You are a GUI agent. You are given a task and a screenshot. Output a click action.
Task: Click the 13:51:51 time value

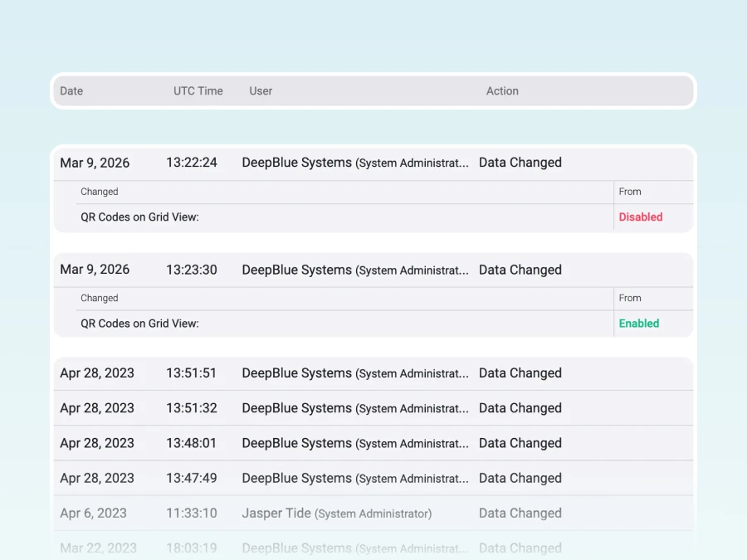(x=192, y=373)
